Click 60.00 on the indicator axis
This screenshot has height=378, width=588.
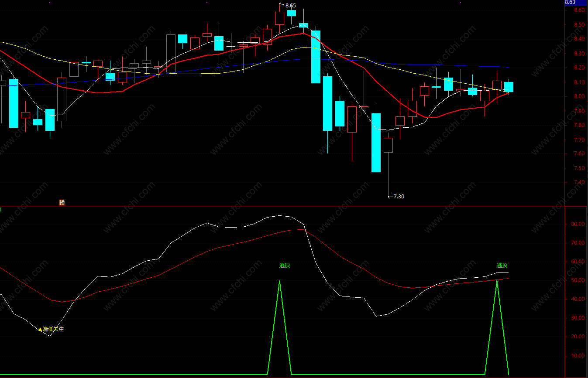click(578, 262)
